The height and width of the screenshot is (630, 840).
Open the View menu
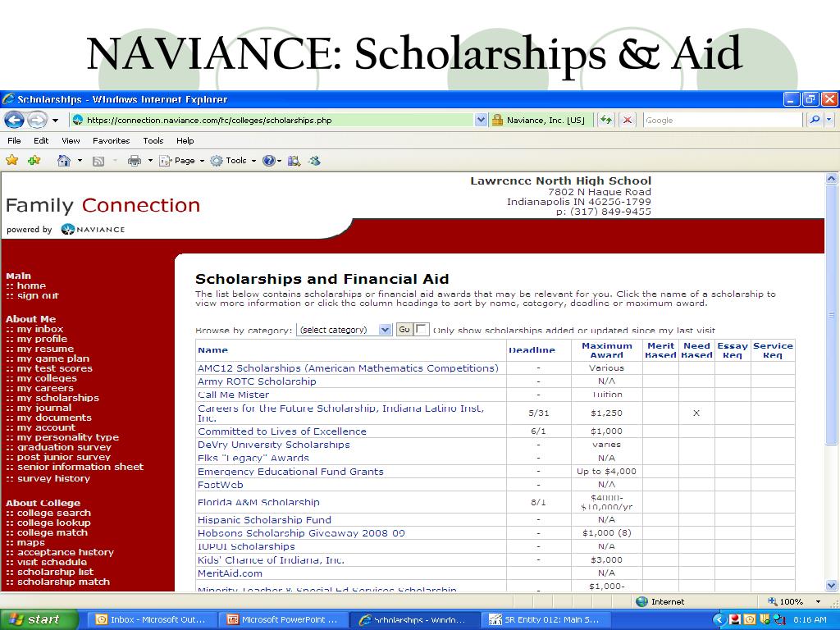tap(71, 140)
